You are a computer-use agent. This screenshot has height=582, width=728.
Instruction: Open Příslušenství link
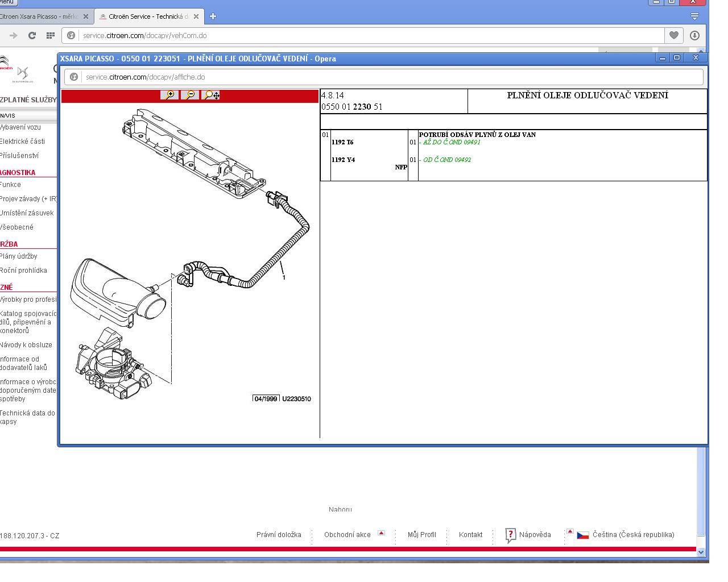[19, 156]
